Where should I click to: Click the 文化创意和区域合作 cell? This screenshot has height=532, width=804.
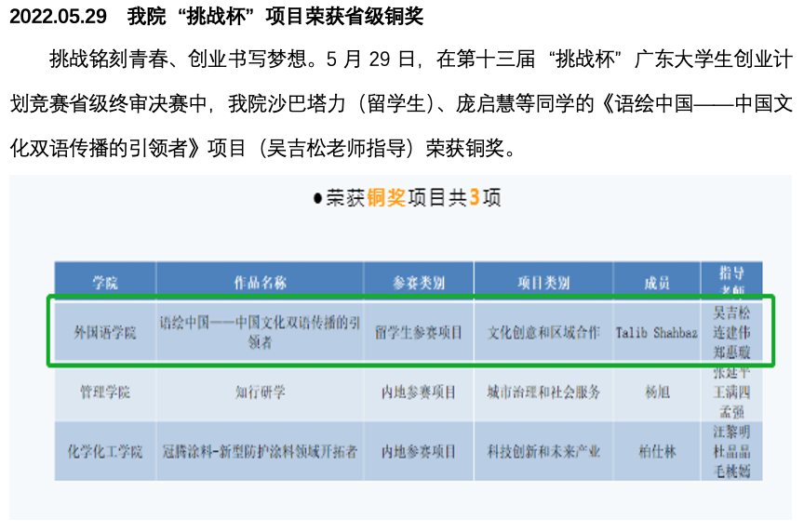tap(543, 332)
